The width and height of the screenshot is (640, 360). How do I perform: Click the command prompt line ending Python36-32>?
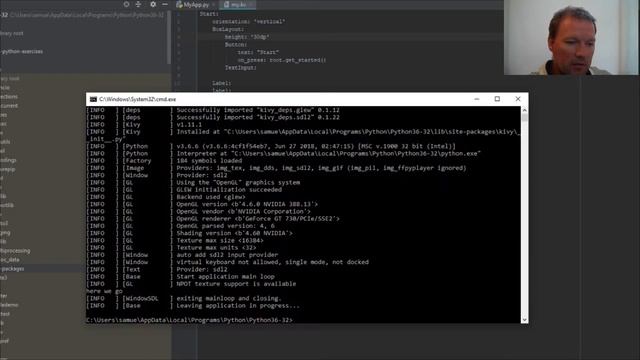(x=189, y=320)
